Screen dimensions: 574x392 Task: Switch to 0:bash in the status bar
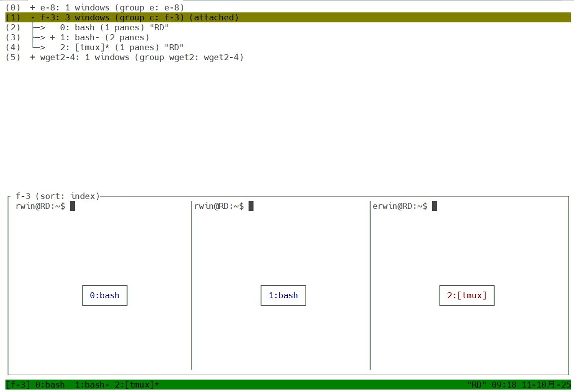point(50,385)
